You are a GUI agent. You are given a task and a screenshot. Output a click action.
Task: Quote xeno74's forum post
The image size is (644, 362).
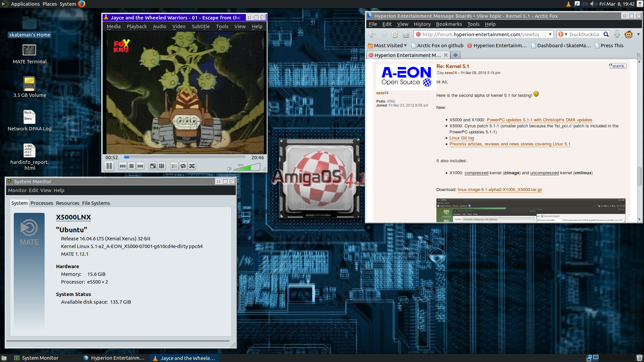click(618, 66)
